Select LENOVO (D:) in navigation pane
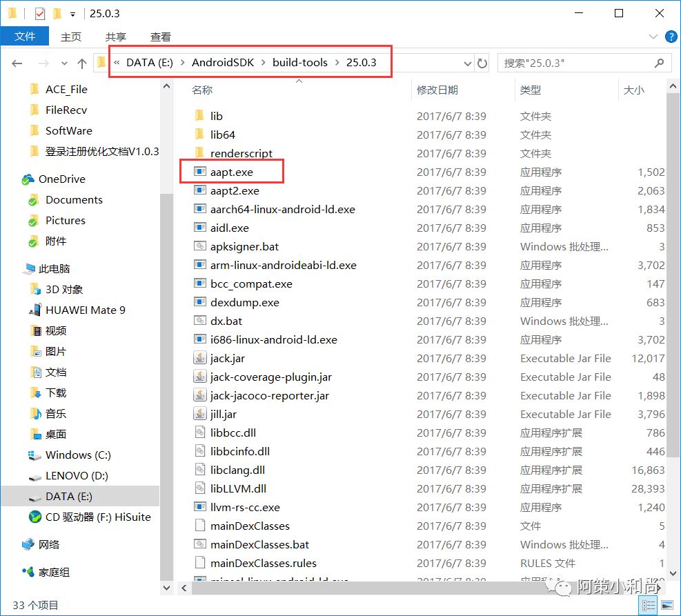This screenshot has height=616, width=681. 77,476
